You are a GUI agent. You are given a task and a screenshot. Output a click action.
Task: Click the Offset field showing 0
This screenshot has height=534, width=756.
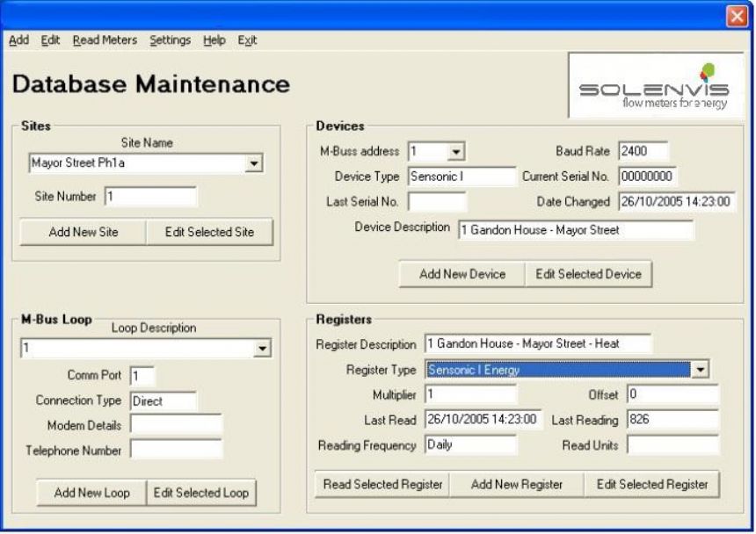point(672,394)
